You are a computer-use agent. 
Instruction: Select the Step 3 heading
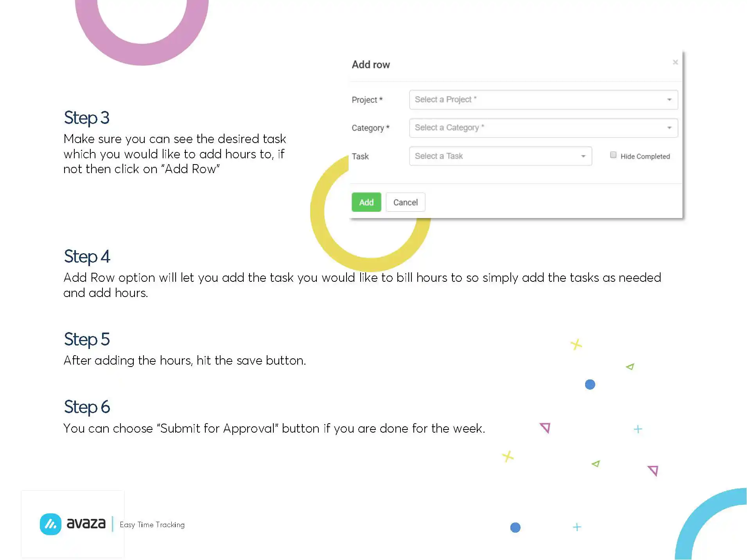tap(86, 118)
